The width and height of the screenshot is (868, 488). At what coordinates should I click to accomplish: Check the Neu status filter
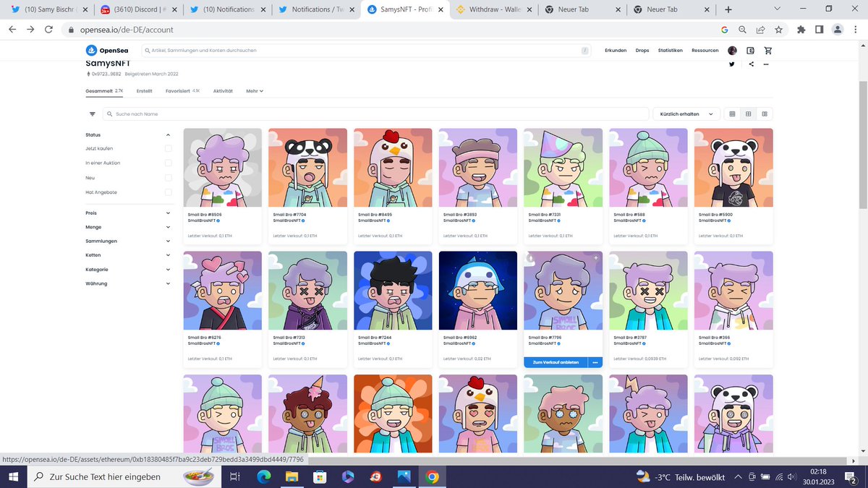coord(168,177)
